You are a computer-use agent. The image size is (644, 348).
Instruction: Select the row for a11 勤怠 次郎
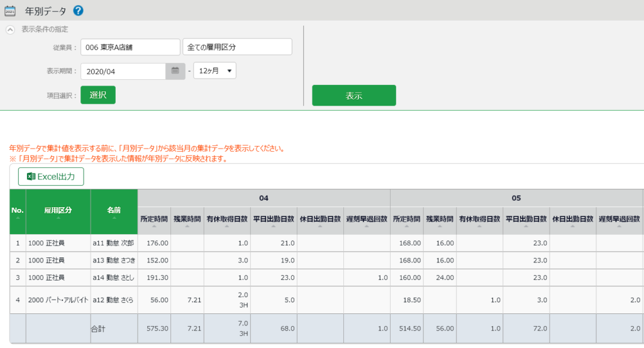click(x=114, y=242)
